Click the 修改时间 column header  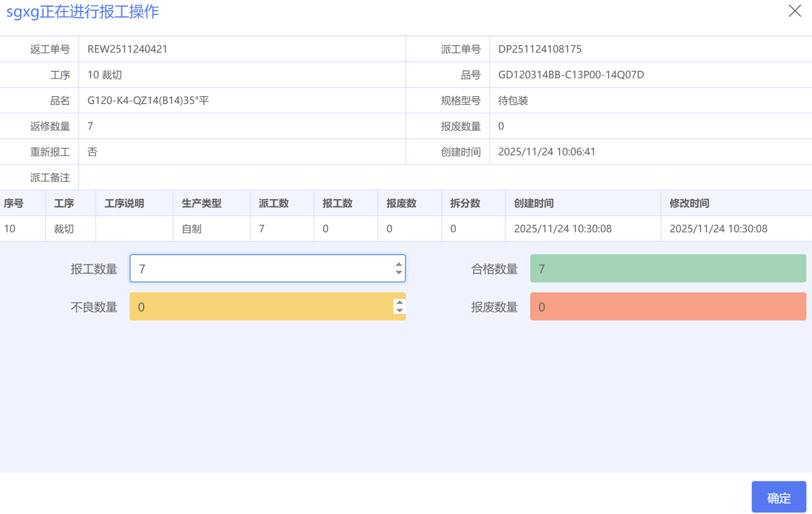coord(689,203)
